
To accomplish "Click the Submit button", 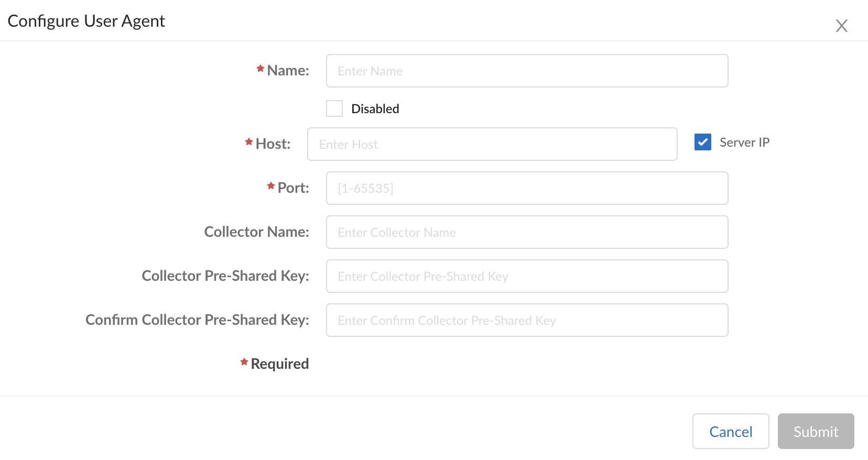I will click(x=816, y=431).
